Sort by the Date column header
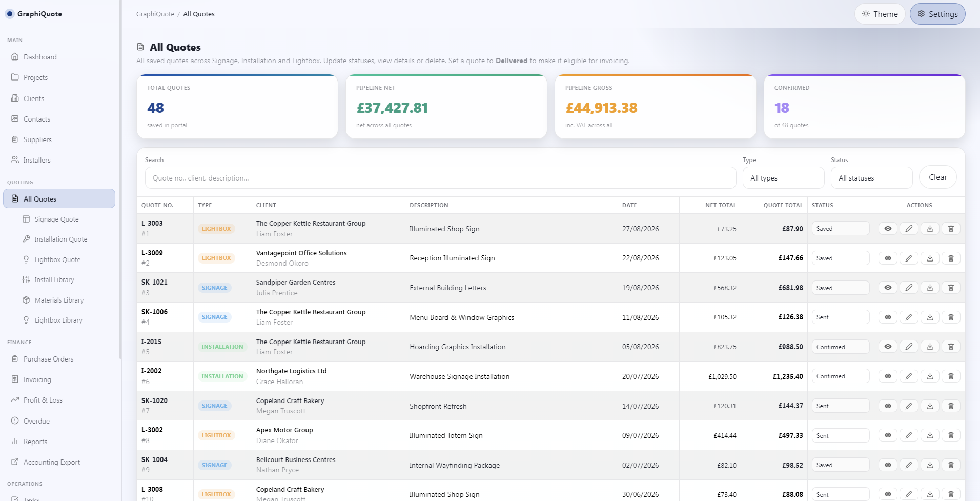The width and height of the screenshot is (980, 501). click(x=629, y=205)
